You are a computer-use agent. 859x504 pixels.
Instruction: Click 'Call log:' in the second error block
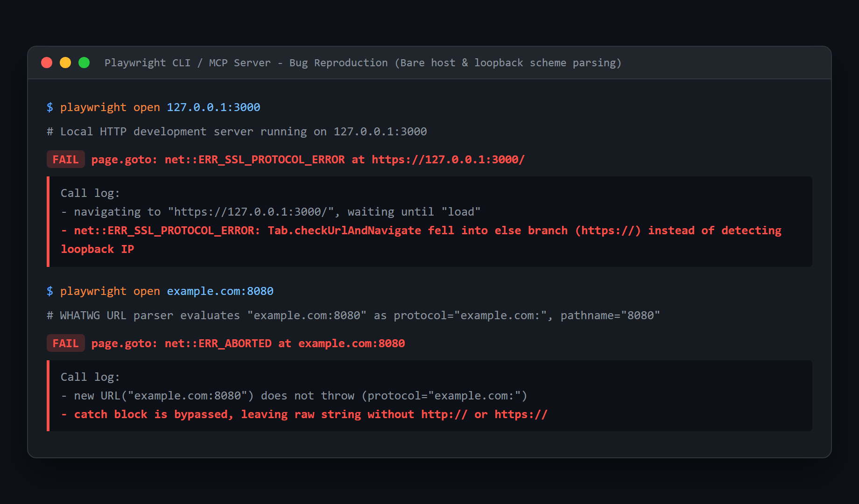click(x=90, y=377)
